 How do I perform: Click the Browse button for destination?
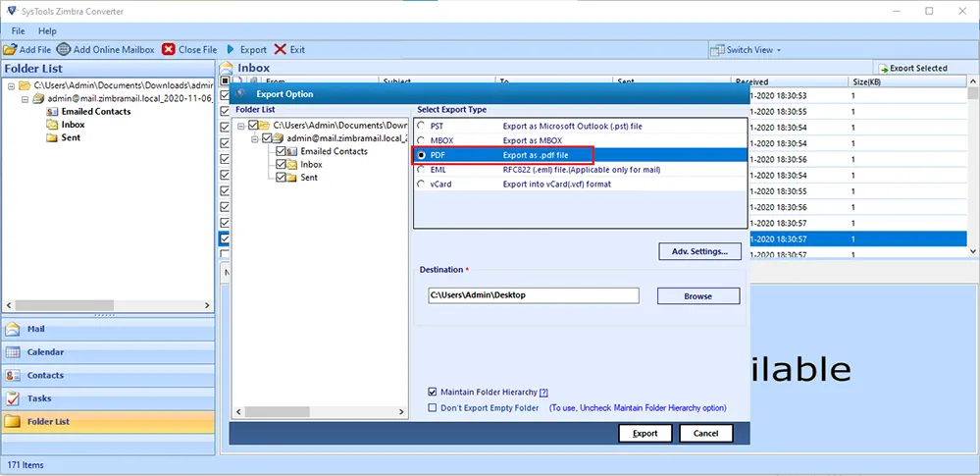click(698, 296)
